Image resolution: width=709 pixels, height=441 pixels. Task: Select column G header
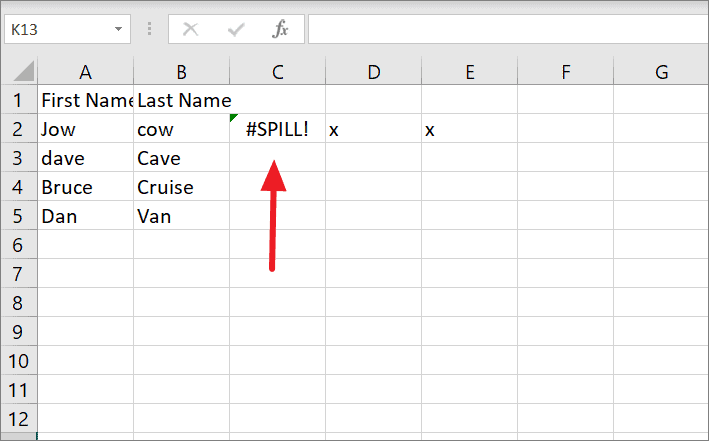[661, 71]
